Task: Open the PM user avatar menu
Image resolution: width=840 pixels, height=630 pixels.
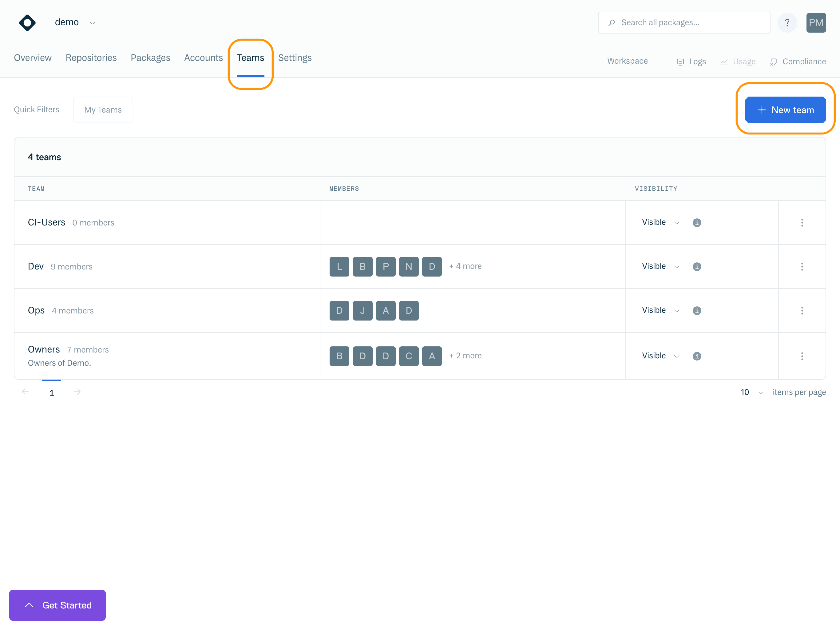Action: [816, 22]
